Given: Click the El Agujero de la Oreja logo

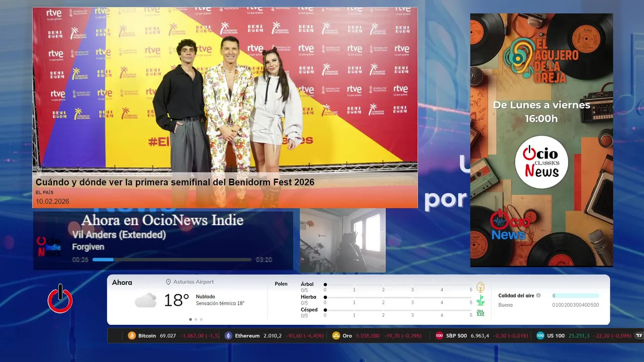Looking at the screenshot, I should pos(541,60).
